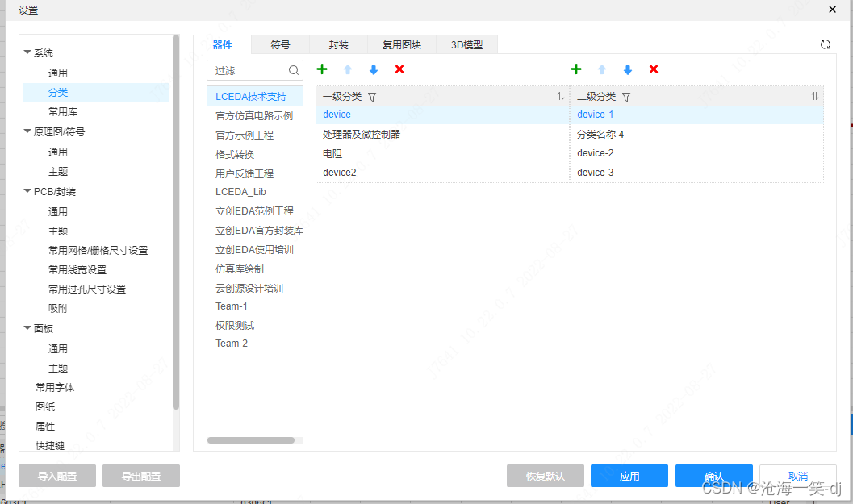Select 主题 under PCB/封装
This screenshot has height=504, width=853.
coord(57,231)
